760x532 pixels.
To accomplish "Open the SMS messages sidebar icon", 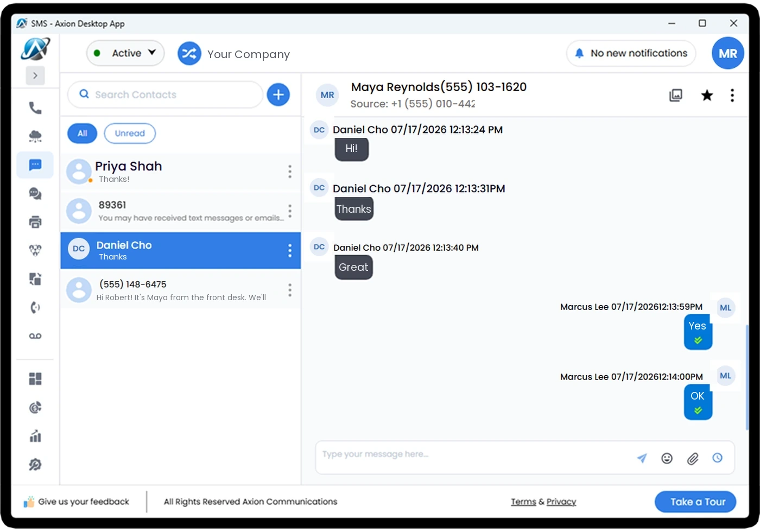I will click(35, 165).
